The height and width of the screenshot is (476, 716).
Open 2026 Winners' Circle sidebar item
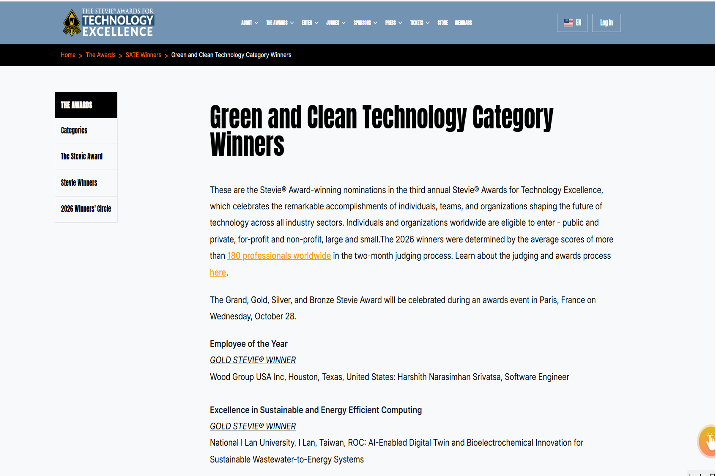click(86, 209)
